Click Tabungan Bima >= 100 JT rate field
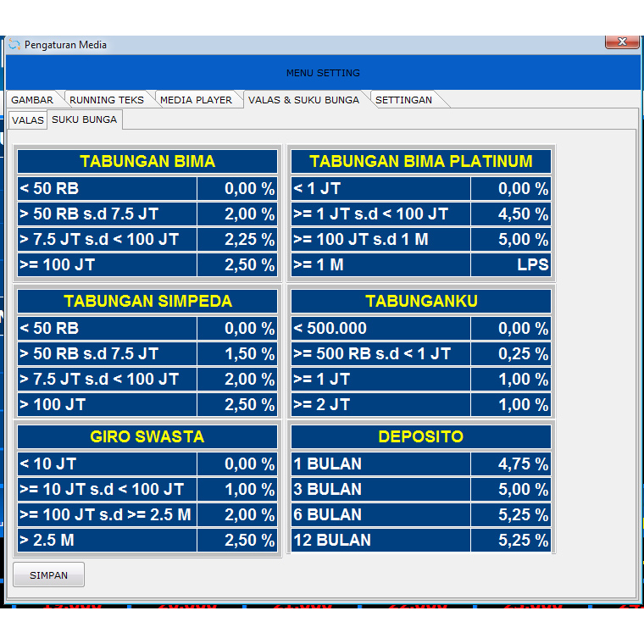The image size is (644, 644). (x=237, y=265)
